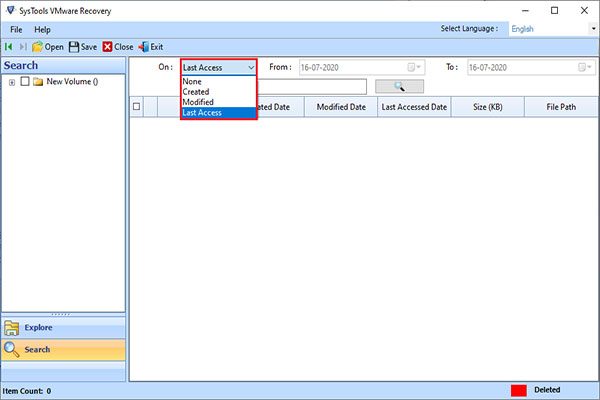The image size is (600, 400).
Task: Click the magnifier search button
Action: [399, 86]
